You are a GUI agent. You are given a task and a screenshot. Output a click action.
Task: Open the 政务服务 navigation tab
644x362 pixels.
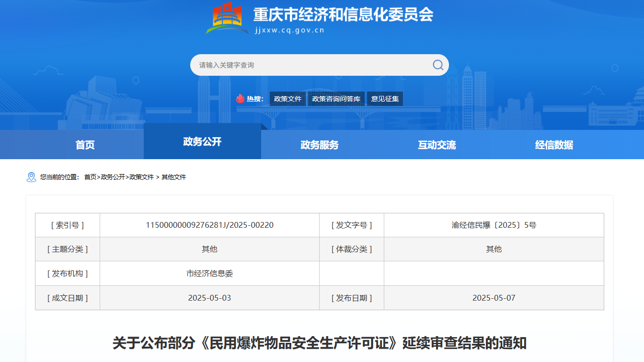(320, 145)
